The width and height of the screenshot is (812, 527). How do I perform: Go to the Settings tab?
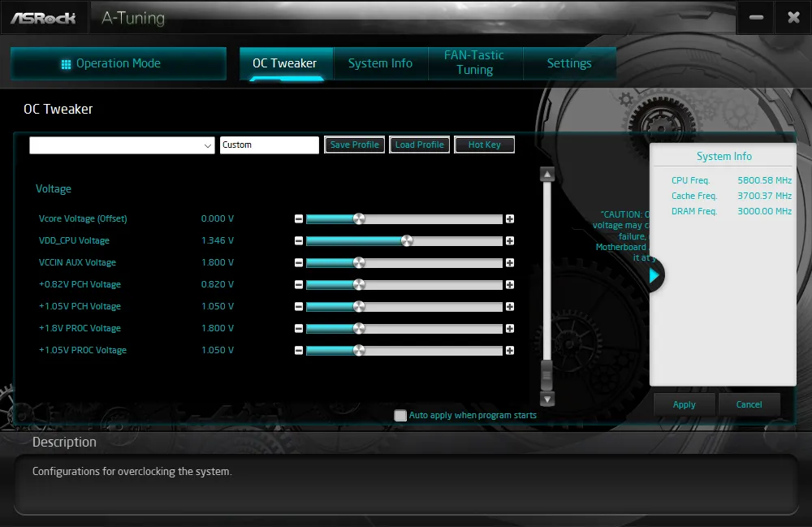(570, 63)
